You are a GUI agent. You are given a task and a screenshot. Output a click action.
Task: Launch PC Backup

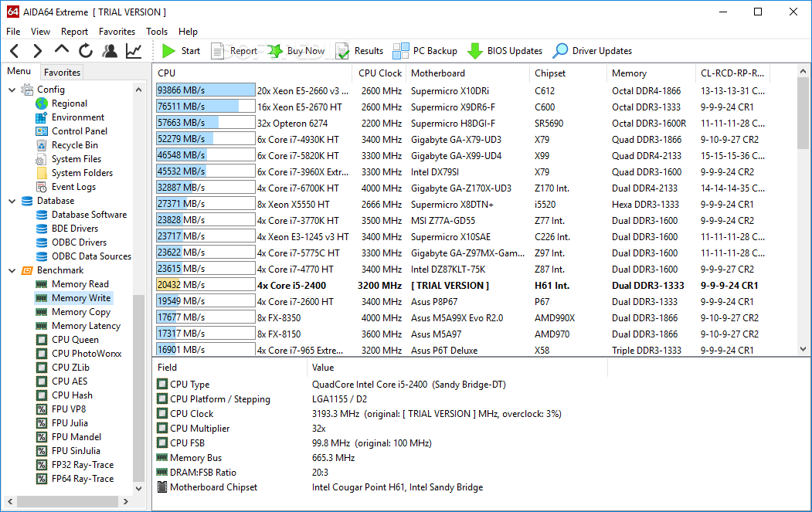pyautogui.click(x=425, y=51)
